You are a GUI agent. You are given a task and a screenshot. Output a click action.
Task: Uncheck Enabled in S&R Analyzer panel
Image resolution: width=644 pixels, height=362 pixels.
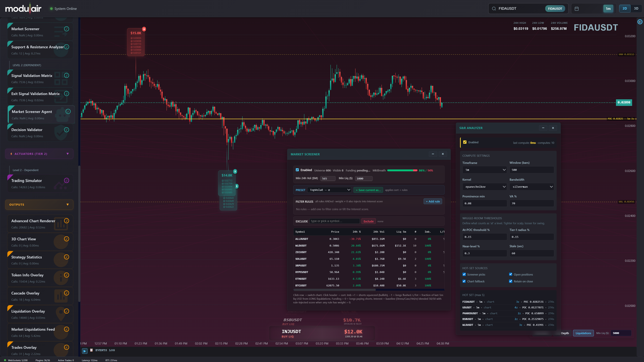[465, 142]
